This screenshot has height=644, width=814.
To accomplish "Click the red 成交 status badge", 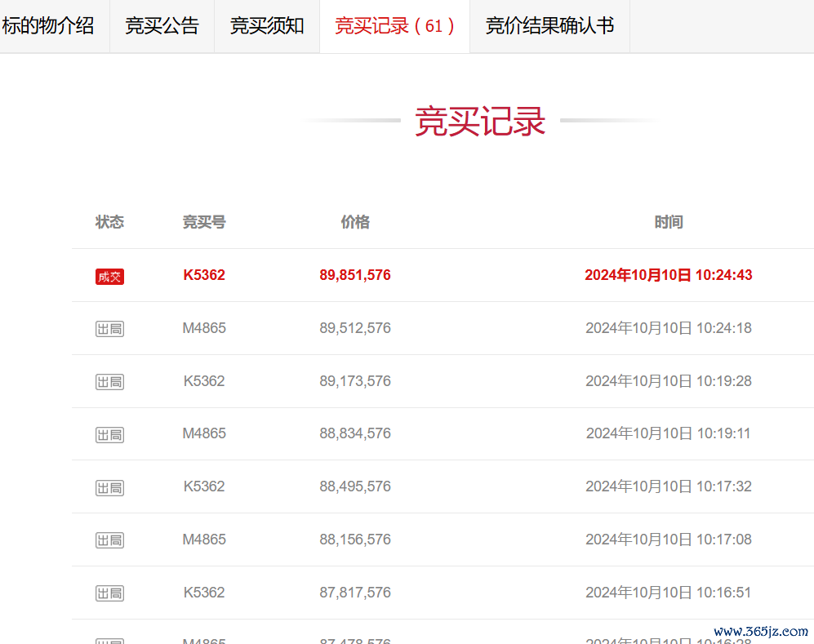I will coord(109,277).
